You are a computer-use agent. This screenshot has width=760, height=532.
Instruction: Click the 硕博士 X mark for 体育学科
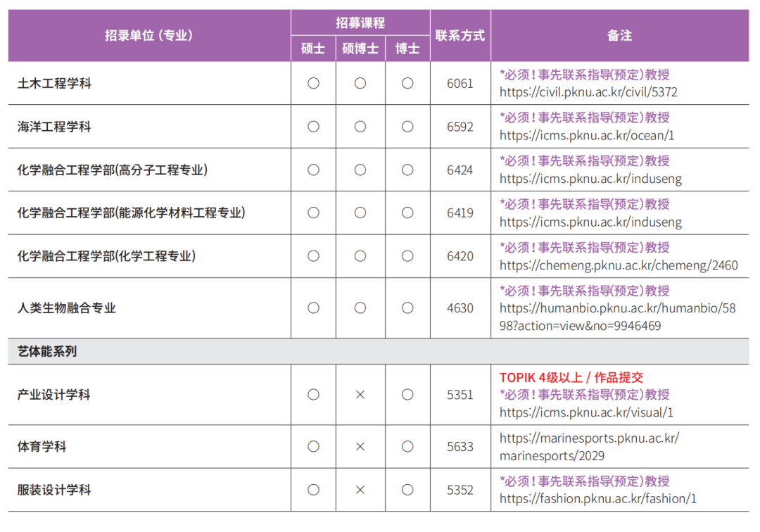pos(360,447)
